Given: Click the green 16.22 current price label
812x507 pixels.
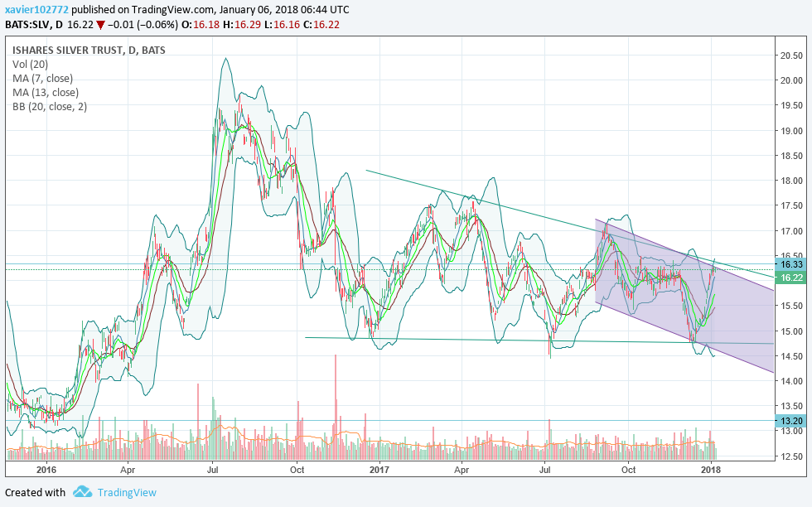Looking at the screenshot, I should click(x=791, y=278).
